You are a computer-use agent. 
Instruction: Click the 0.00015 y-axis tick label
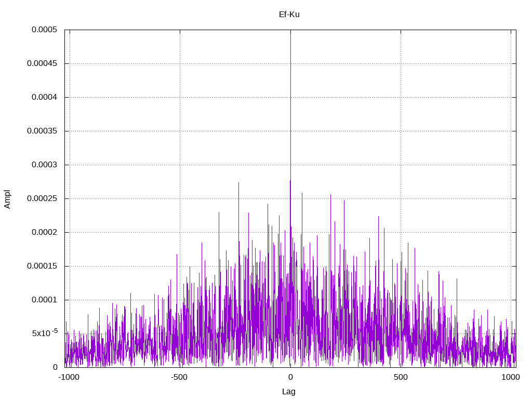point(42,266)
